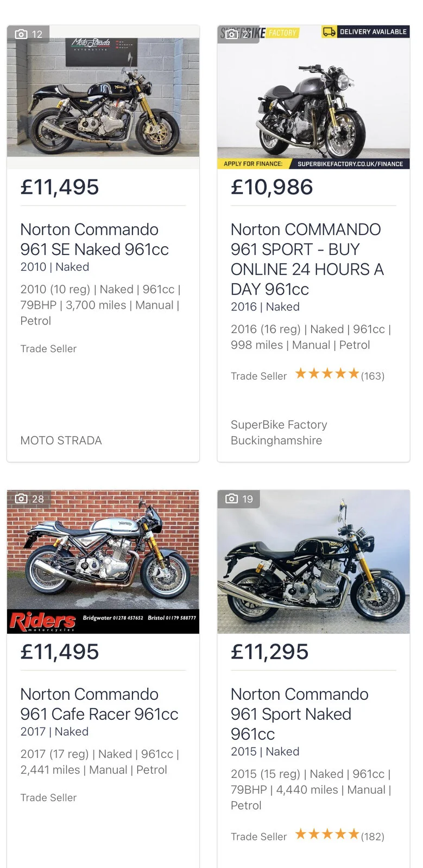The image size is (423, 868).
Task: Click the 28-photo camera icon on the Riders listing
Action: (x=22, y=499)
